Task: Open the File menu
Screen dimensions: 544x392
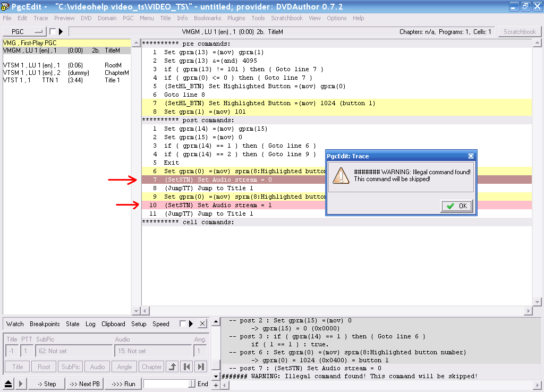Action: click(x=7, y=18)
